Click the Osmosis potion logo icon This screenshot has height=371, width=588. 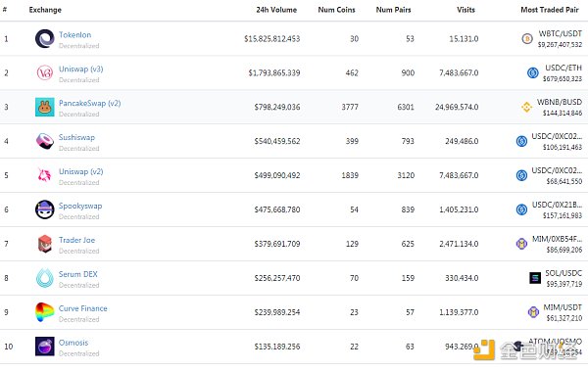pyautogui.click(x=45, y=347)
